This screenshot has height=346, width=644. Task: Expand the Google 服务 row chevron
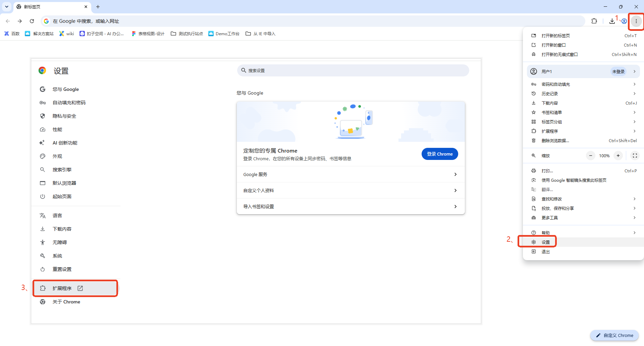pyautogui.click(x=455, y=174)
